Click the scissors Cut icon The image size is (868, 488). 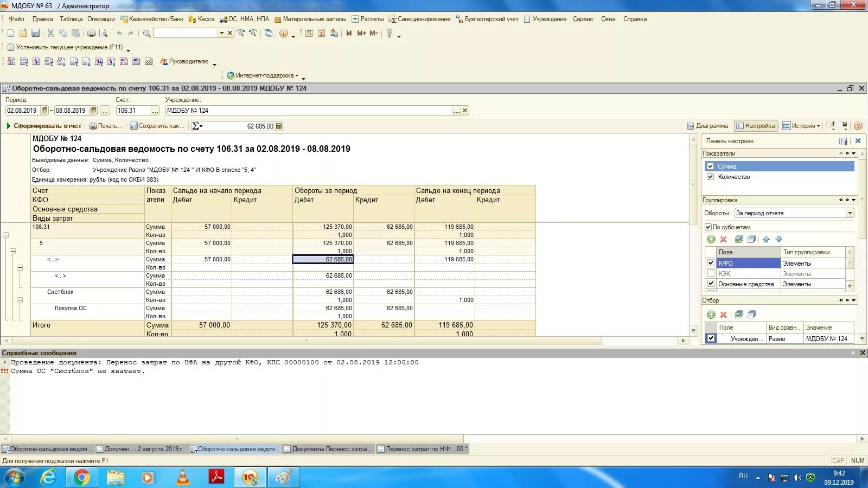tap(50, 33)
